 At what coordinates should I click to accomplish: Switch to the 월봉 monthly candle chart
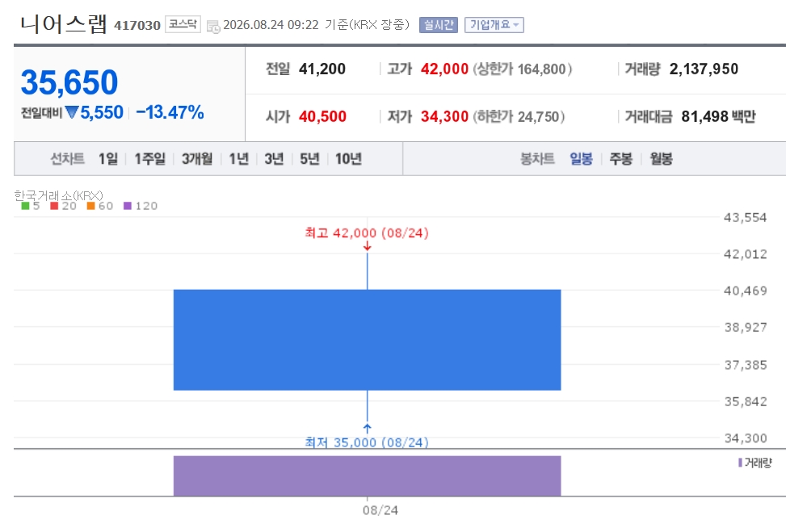661,159
